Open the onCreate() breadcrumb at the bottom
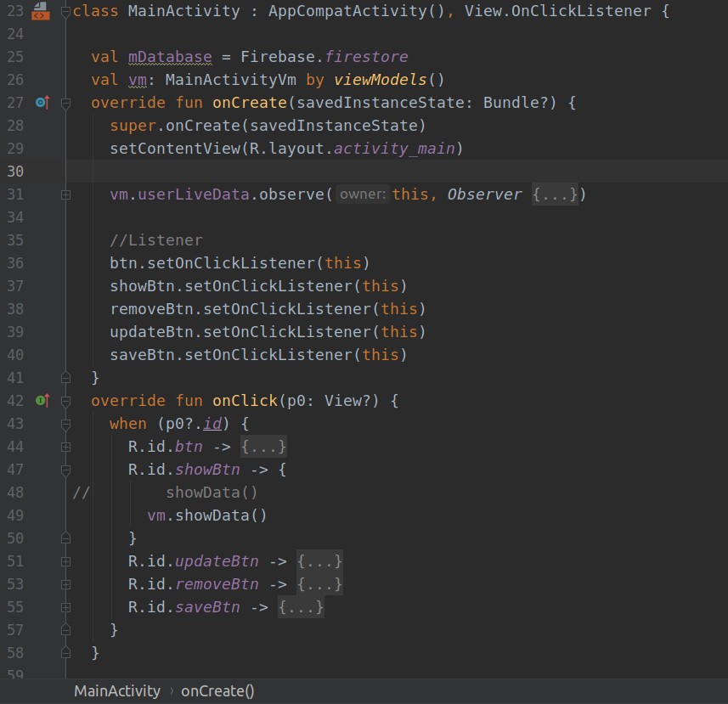 coord(217,691)
